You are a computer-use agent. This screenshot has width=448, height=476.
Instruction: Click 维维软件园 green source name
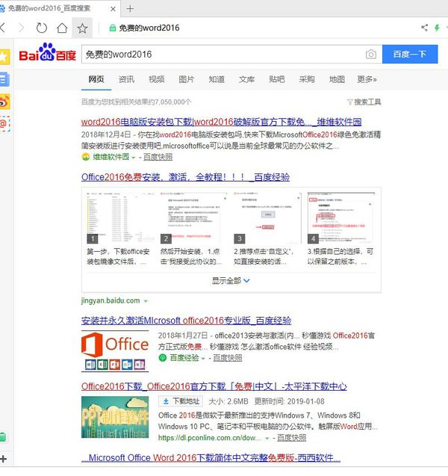tap(111, 157)
